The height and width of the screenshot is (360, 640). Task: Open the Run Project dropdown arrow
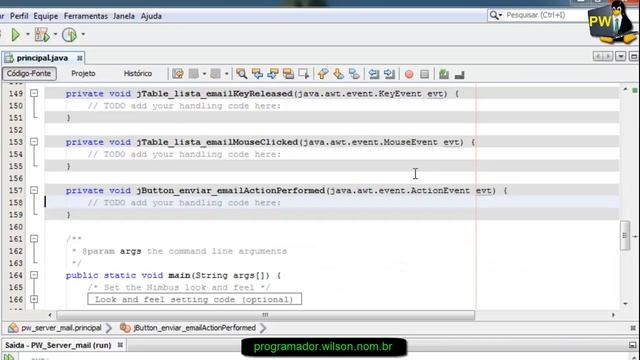point(28,34)
